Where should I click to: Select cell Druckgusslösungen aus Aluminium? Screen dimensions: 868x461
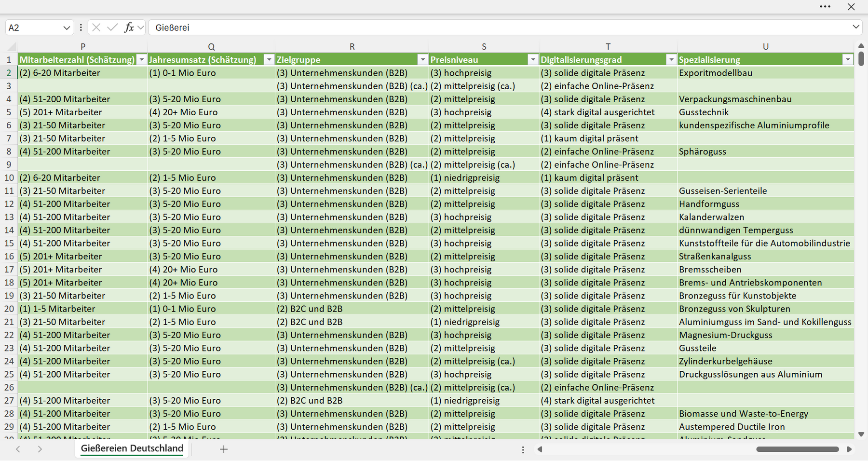(766, 375)
